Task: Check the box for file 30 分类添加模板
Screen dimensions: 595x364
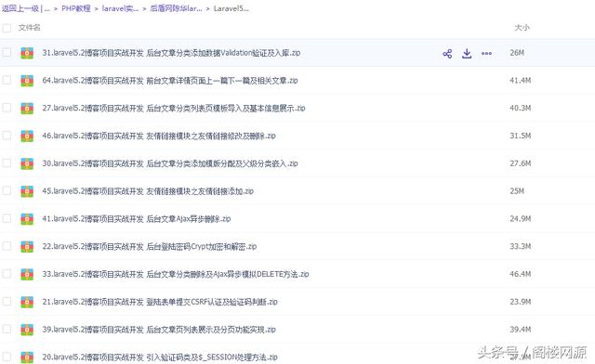Action: click(7, 163)
